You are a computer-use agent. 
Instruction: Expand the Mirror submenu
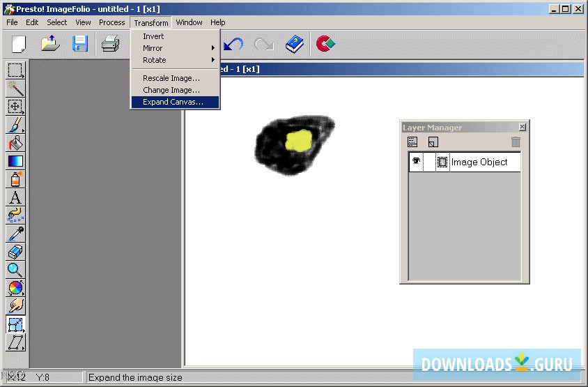[x=175, y=48]
